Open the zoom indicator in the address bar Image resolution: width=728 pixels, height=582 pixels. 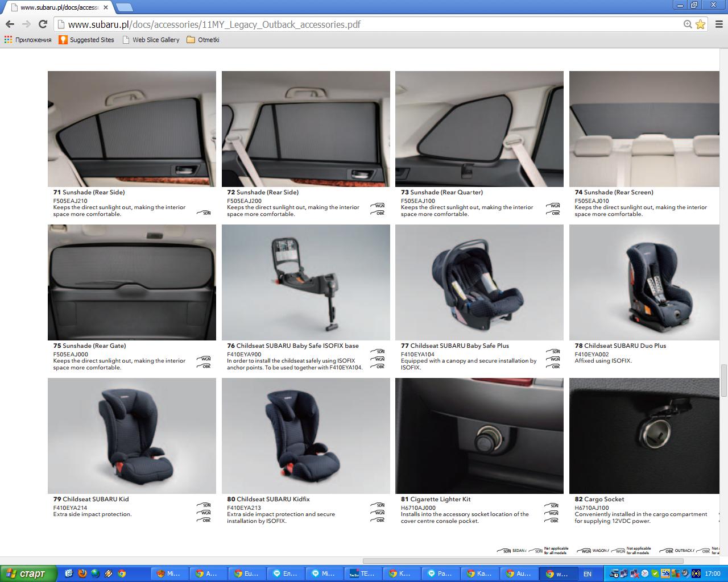(x=688, y=24)
